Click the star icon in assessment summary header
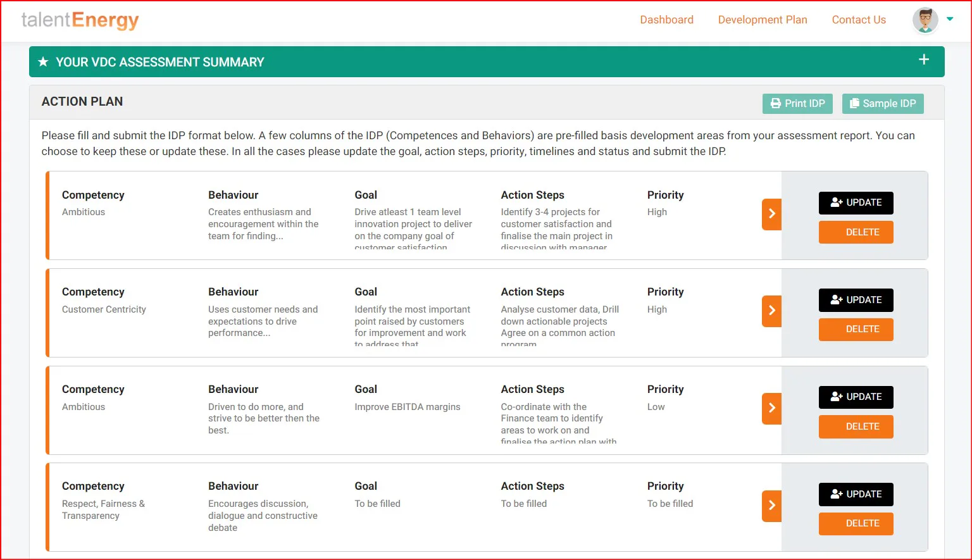Viewport: 972px width, 560px height. tap(42, 61)
